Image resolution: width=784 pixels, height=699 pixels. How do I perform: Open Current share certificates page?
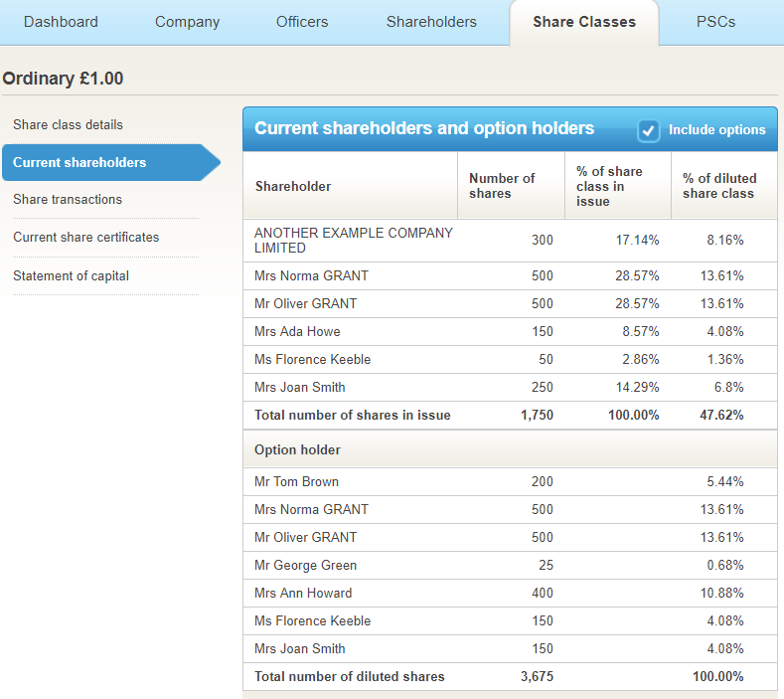(x=85, y=238)
